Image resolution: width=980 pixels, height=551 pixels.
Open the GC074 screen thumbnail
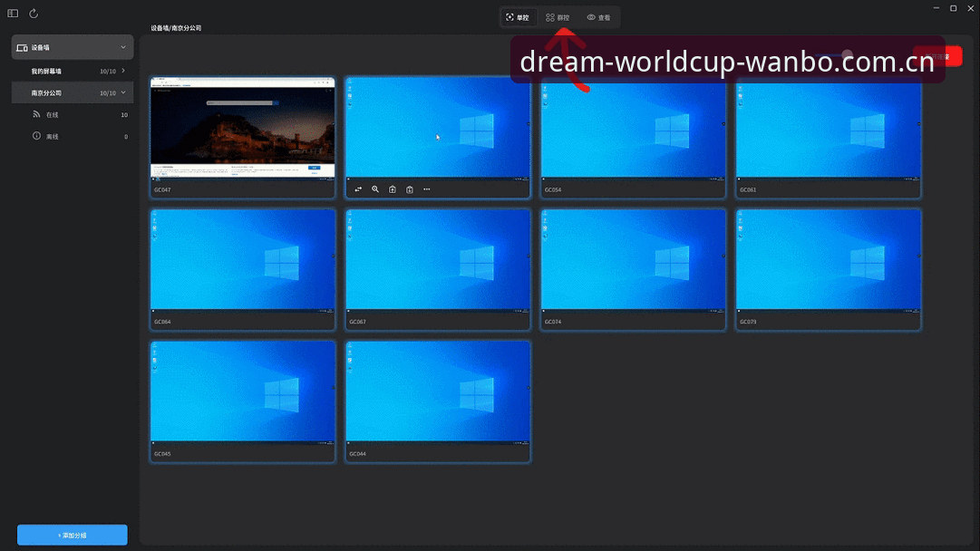(633, 260)
